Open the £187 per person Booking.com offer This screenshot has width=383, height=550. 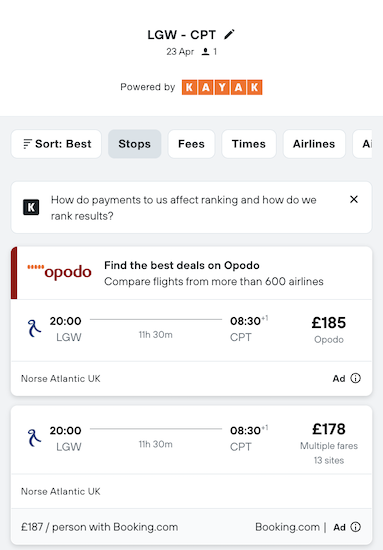click(x=100, y=527)
